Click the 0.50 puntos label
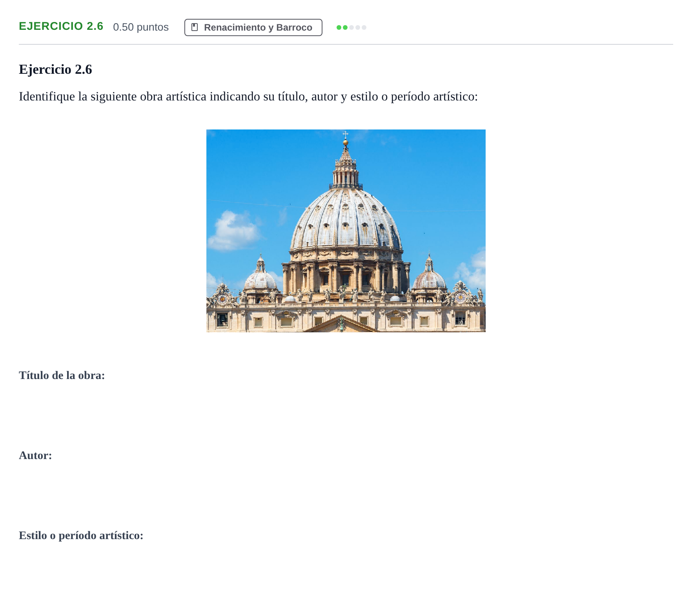 point(141,27)
